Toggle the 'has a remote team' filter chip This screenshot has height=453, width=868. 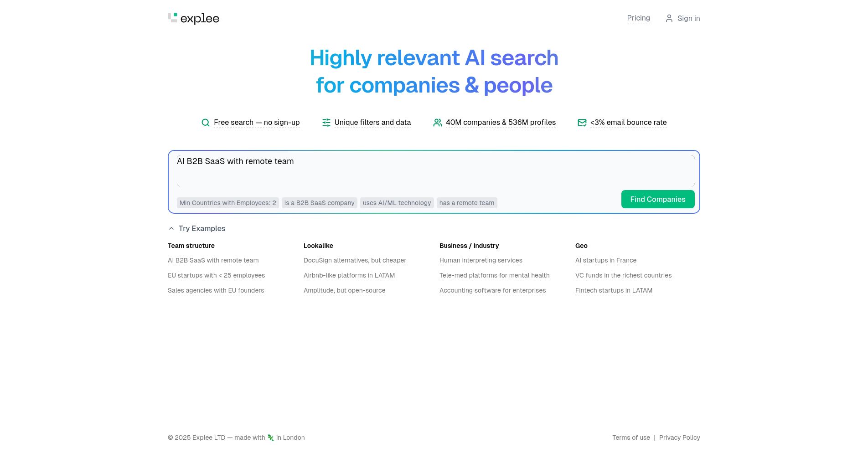click(x=466, y=202)
